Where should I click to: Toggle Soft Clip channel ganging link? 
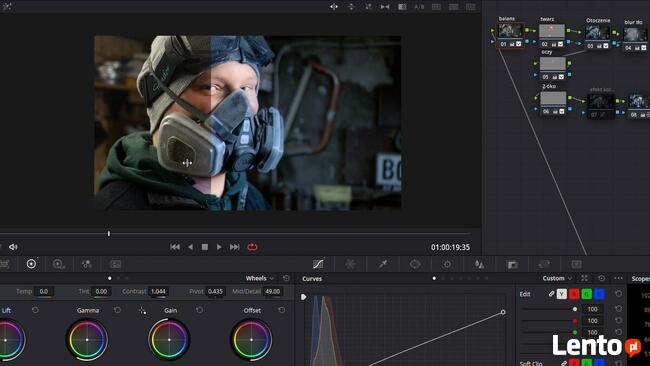(564, 363)
